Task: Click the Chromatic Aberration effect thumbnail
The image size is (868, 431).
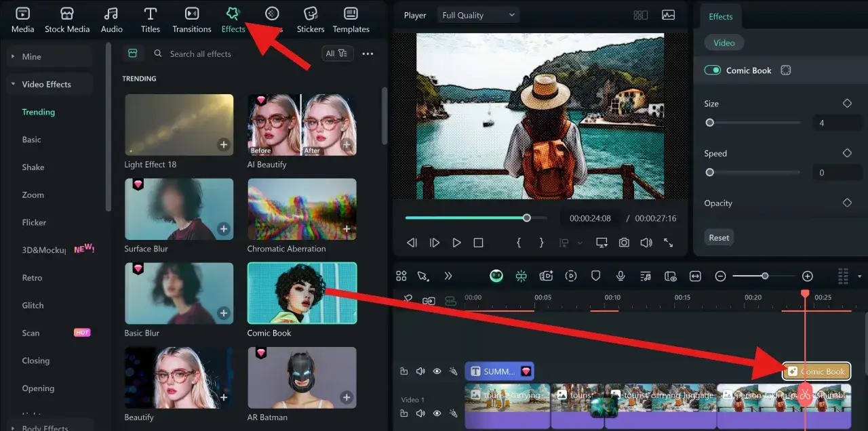Action: tap(302, 209)
